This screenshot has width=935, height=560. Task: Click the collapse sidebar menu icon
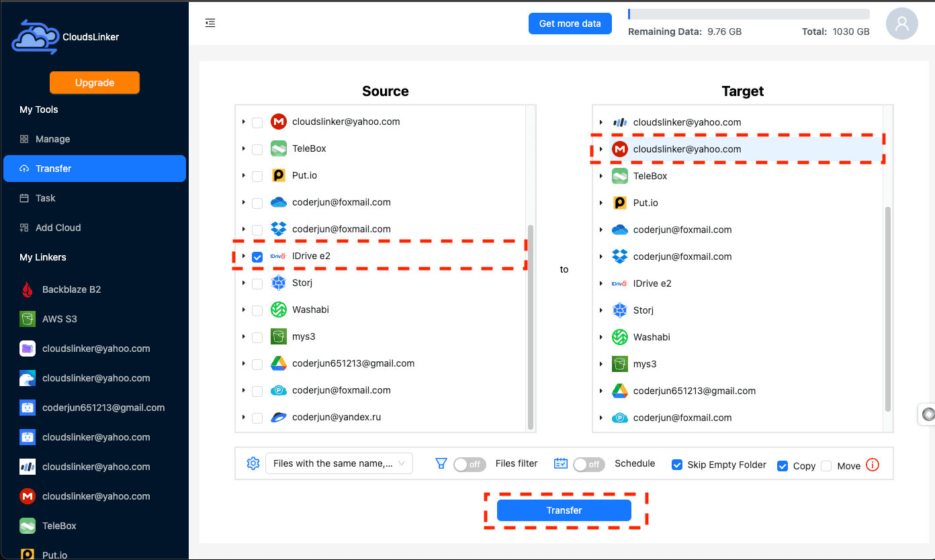[x=210, y=24]
